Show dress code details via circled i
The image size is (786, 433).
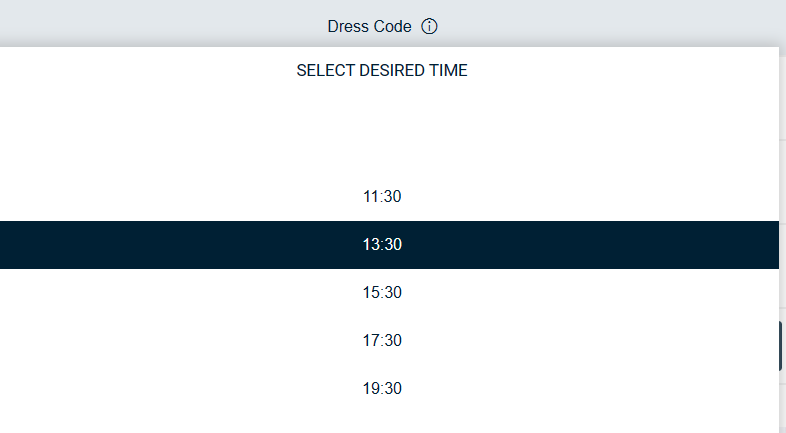pyautogui.click(x=429, y=26)
